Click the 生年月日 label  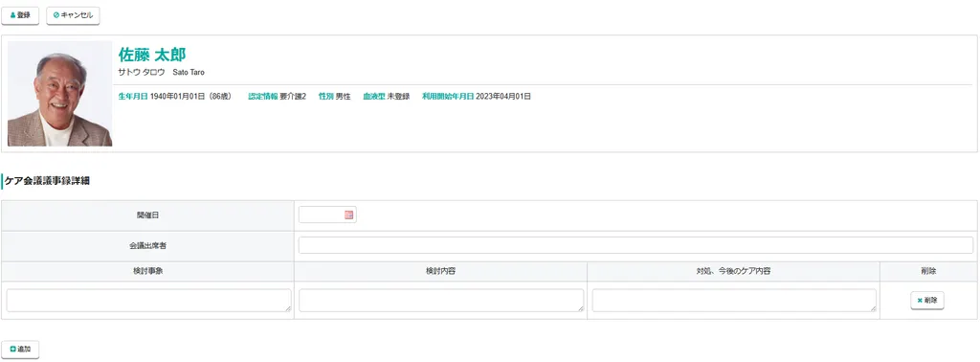(x=133, y=97)
